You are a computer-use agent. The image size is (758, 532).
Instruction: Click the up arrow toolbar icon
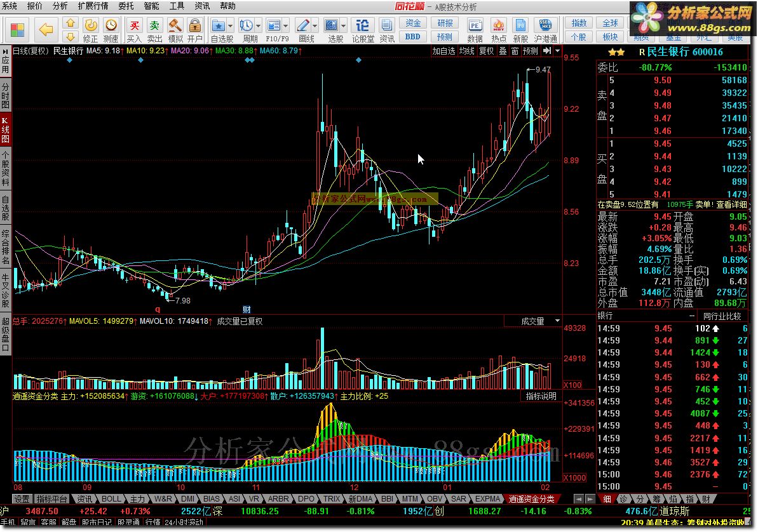[x=71, y=23]
